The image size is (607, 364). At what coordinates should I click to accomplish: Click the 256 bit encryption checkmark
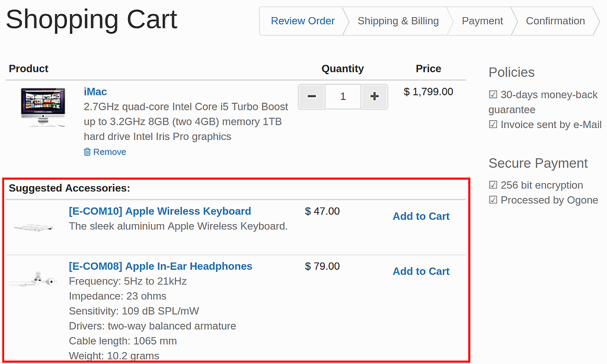(493, 185)
